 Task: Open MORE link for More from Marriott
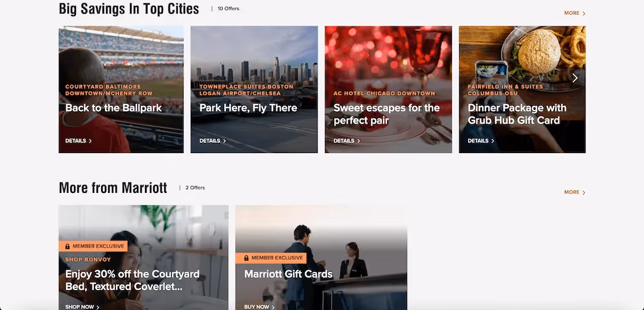pyautogui.click(x=574, y=192)
